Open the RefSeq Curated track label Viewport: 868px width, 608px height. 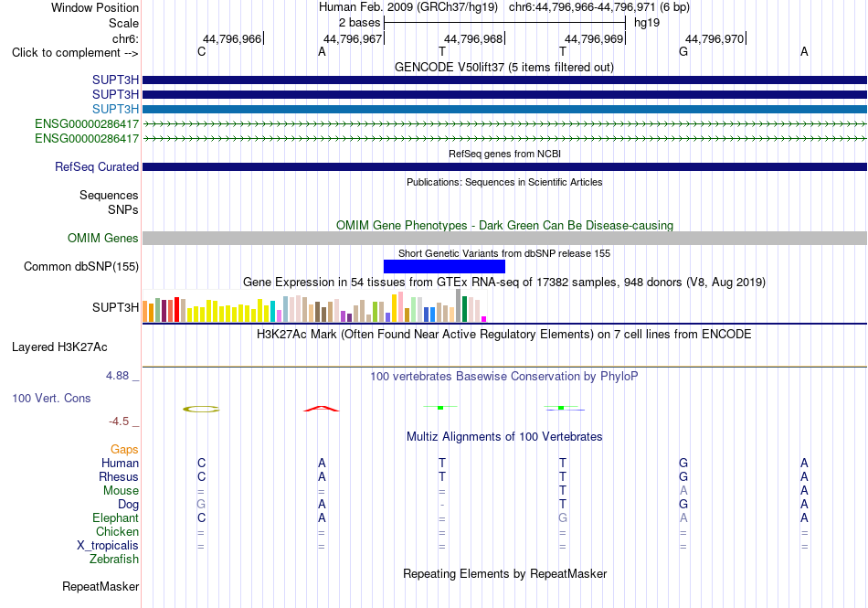click(96, 166)
